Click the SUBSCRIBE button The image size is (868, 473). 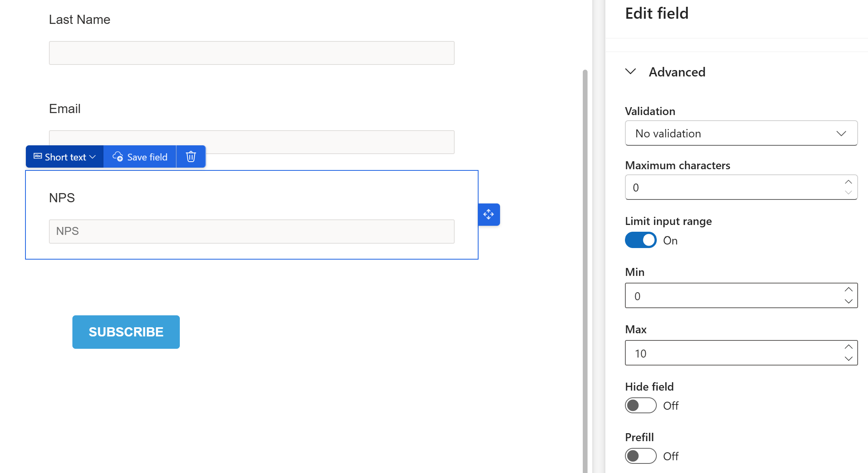point(126,332)
